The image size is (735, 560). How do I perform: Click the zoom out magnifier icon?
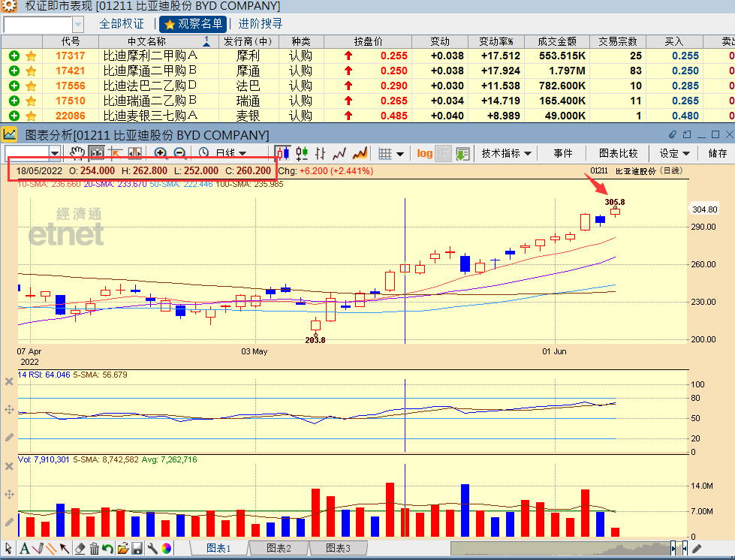[x=180, y=153]
